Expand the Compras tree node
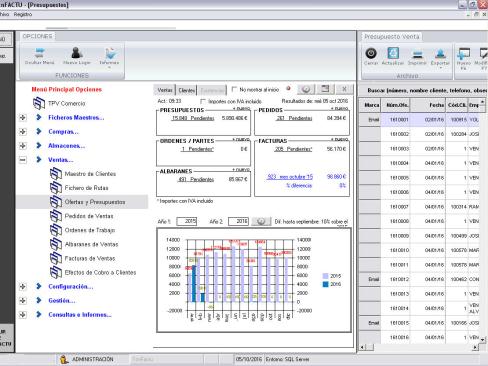 [23, 131]
